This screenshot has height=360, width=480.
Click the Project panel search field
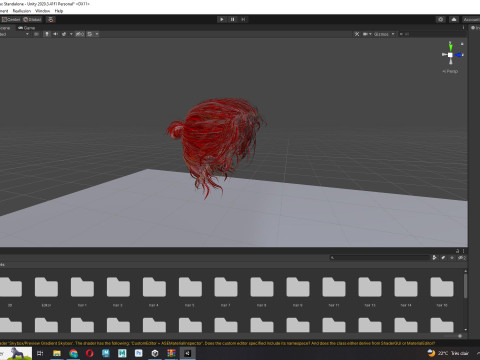tap(379, 258)
